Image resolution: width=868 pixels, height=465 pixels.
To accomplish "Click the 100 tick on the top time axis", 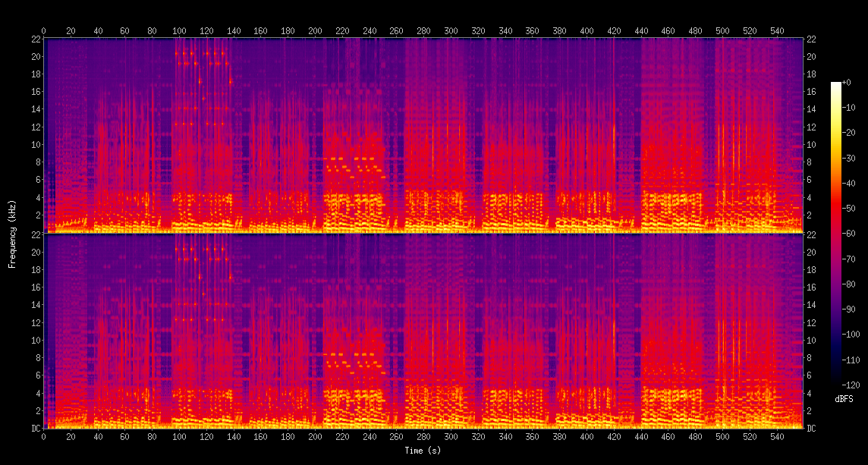I will tap(179, 31).
